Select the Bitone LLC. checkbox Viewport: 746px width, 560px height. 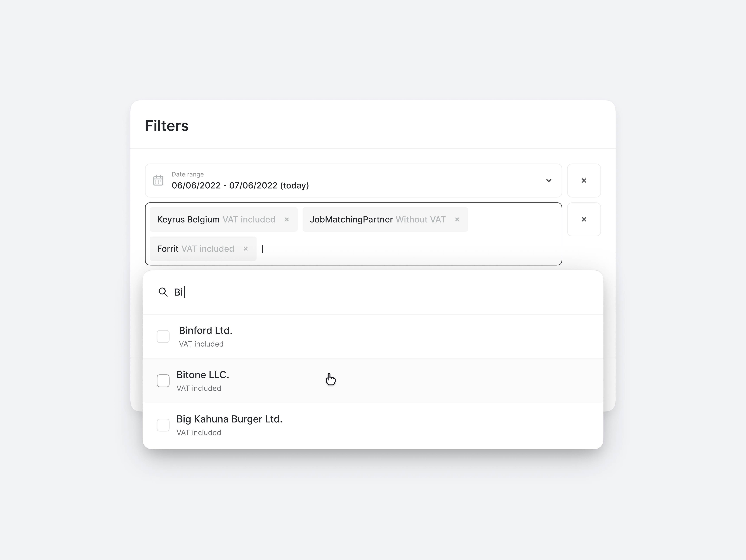(x=163, y=381)
